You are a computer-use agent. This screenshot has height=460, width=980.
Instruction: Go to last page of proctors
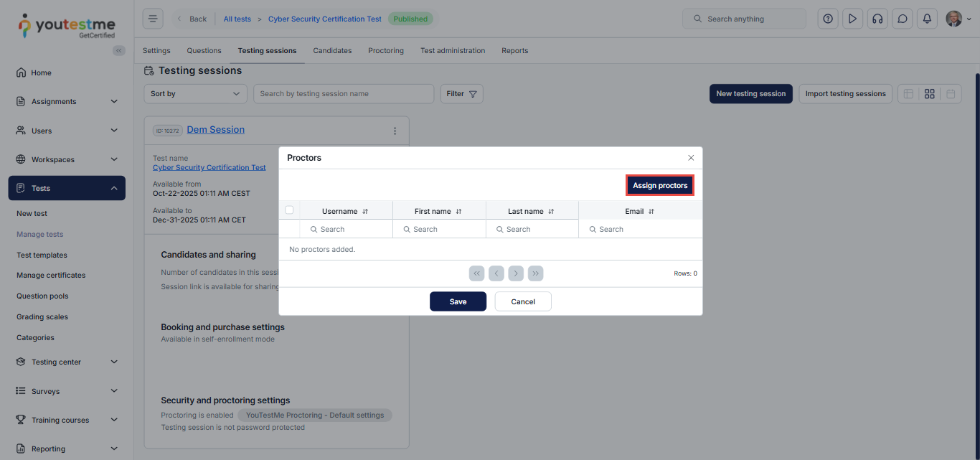(535, 273)
